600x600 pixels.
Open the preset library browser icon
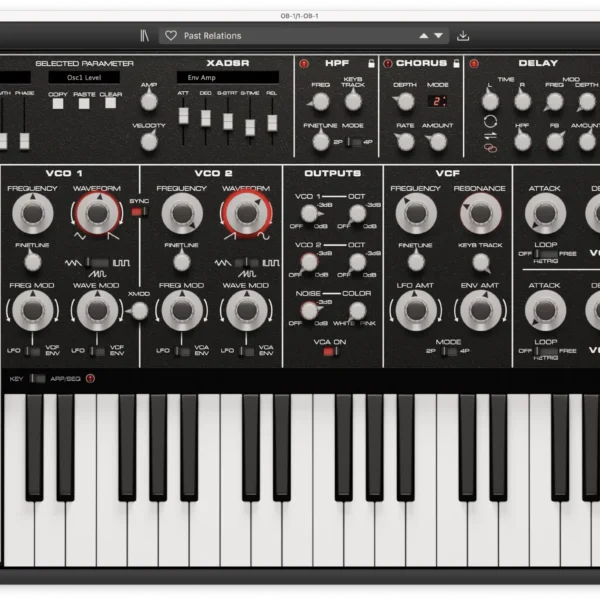[144, 36]
